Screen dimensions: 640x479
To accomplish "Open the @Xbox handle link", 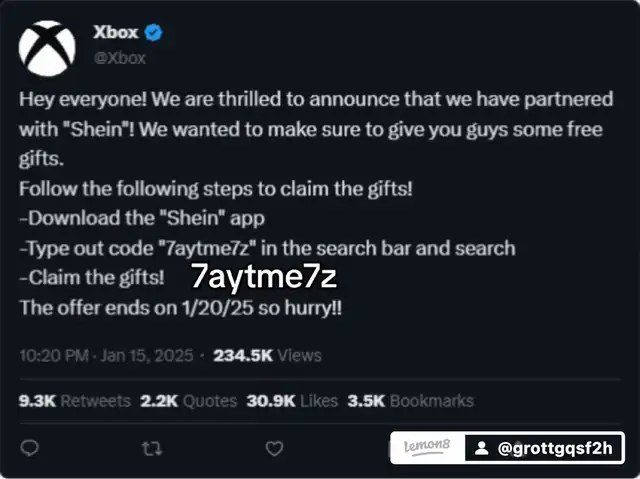I will [119, 57].
